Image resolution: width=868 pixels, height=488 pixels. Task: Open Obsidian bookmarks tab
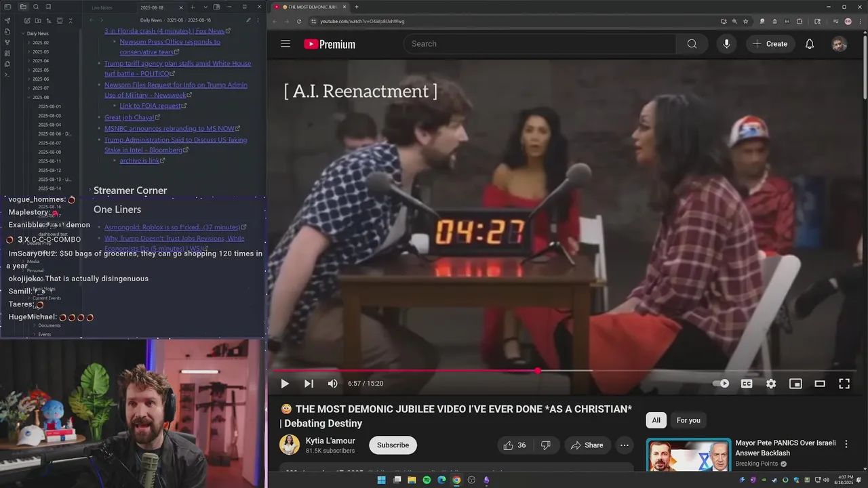(x=48, y=7)
